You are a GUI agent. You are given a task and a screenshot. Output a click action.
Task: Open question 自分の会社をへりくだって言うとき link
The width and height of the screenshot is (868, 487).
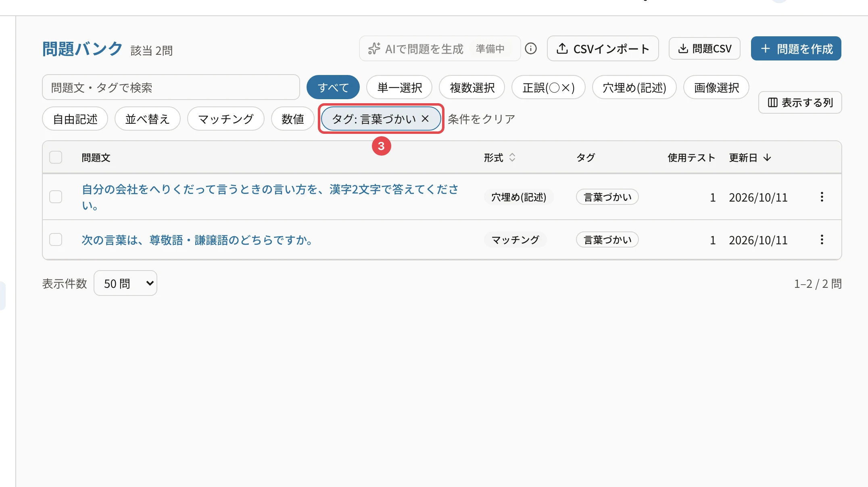pyautogui.click(x=270, y=197)
